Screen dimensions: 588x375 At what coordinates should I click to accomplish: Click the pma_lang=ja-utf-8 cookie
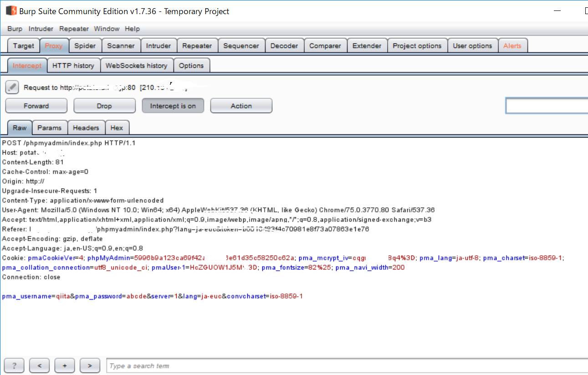point(449,258)
